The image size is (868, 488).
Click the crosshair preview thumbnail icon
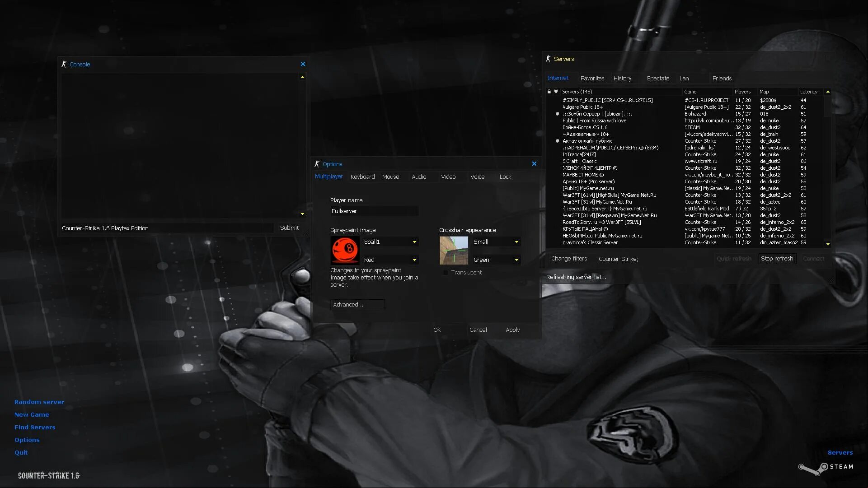[453, 250]
